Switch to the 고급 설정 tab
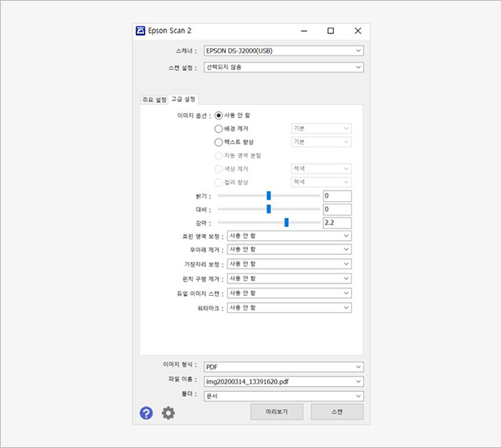This screenshot has height=448, width=501. tap(183, 99)
